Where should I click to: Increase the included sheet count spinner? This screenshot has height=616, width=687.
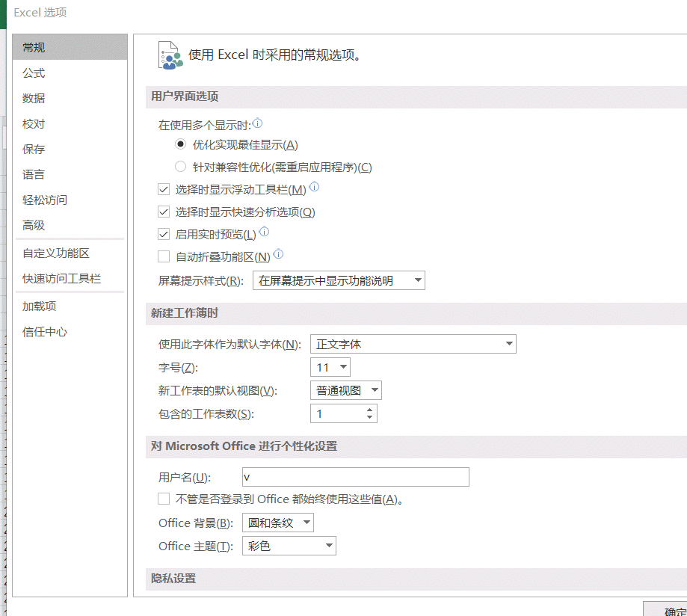(x=370, y=410)
